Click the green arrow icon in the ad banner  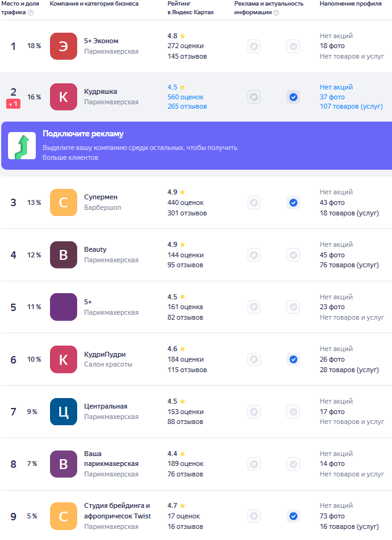pos(22,146)
